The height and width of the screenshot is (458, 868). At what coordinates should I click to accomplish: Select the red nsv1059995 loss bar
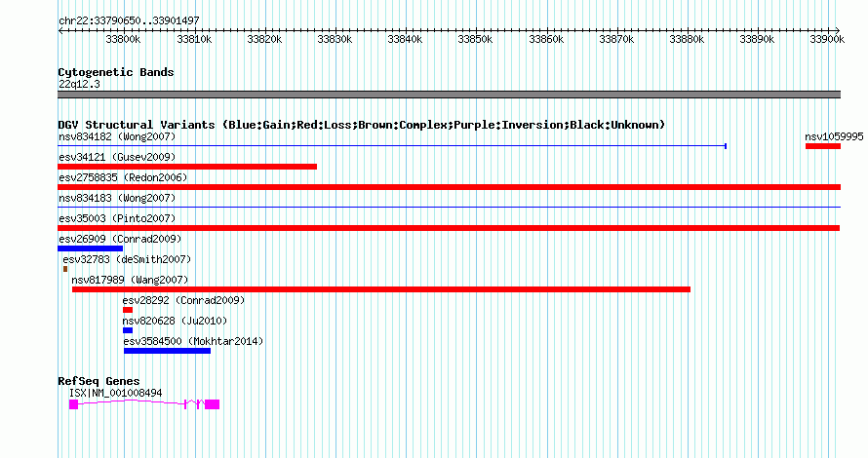click(x=823, y=146)
